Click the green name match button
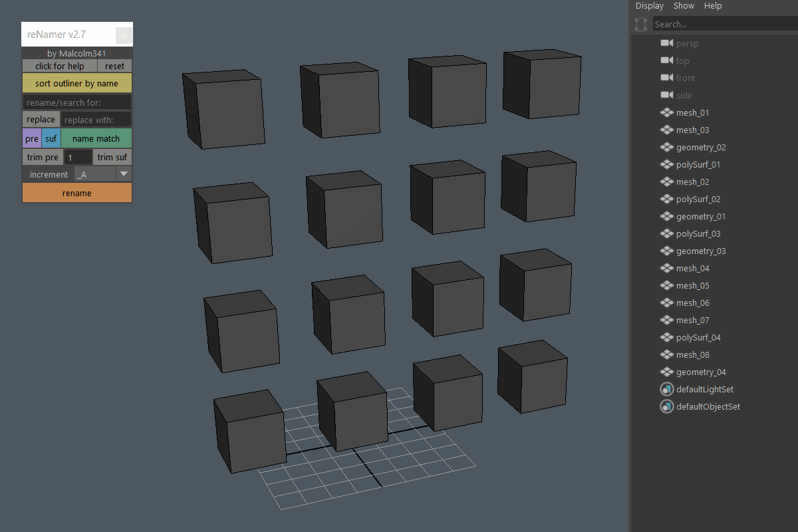The width and height of the screenshot is (798, 532). tap(96, 138)
